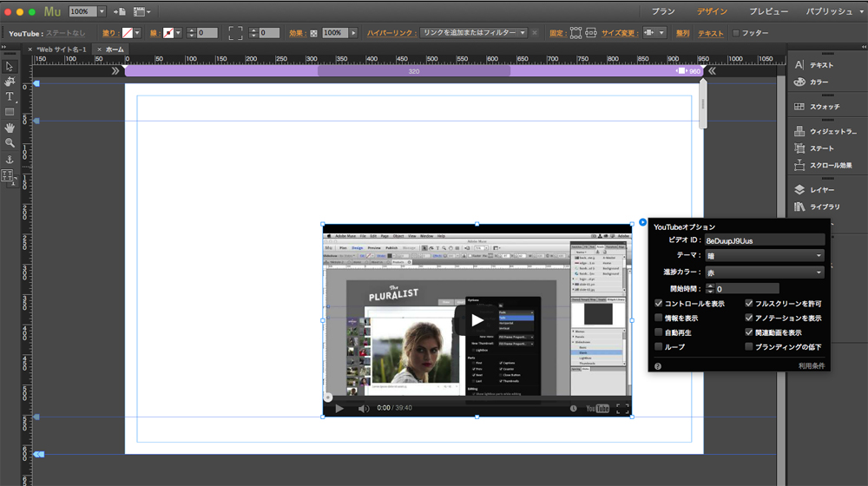The image size is (868, 486).
Task: Uncheck アノテーションを表示 checkbox
Action: point(748,318)
